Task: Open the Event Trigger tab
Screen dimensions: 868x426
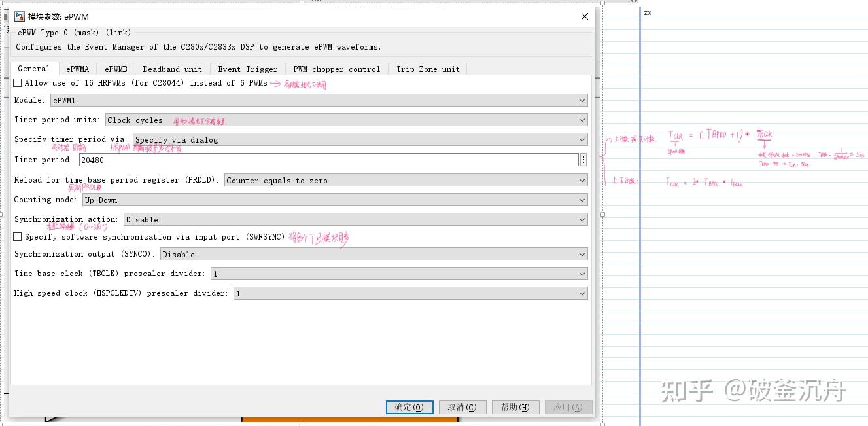Action: click(248, 69)
